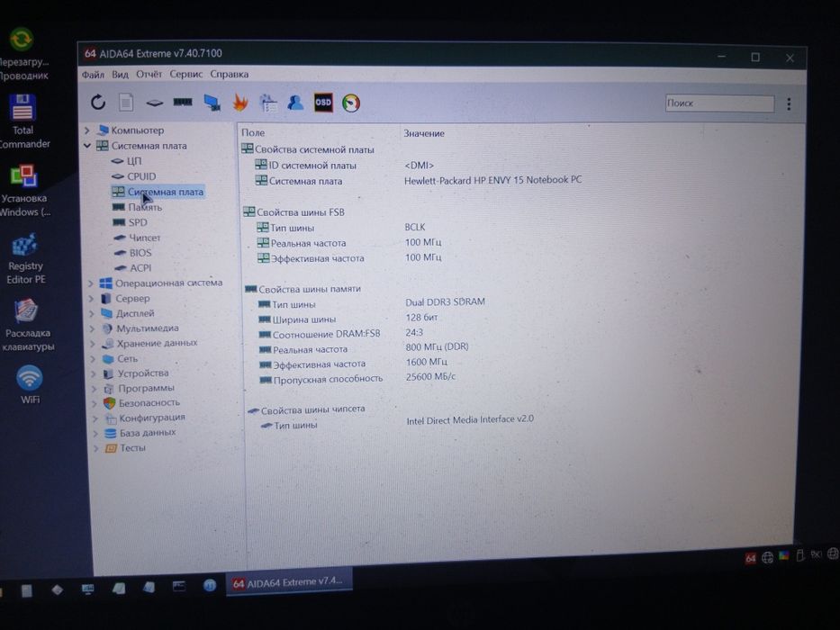Viewport: 840px width, 630px height.
Task: Expand the Операционная система node arrow
Action: pyautogui.click(x=91, y=283)
